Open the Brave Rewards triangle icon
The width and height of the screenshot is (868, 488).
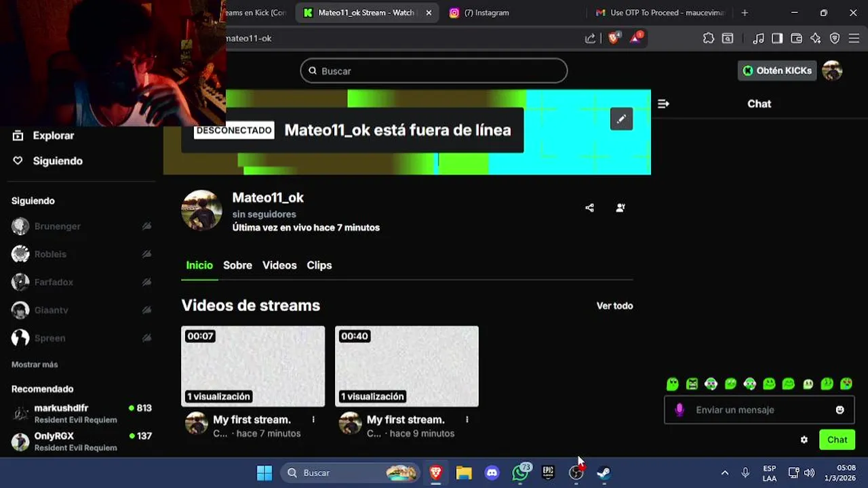pos(636,39)
